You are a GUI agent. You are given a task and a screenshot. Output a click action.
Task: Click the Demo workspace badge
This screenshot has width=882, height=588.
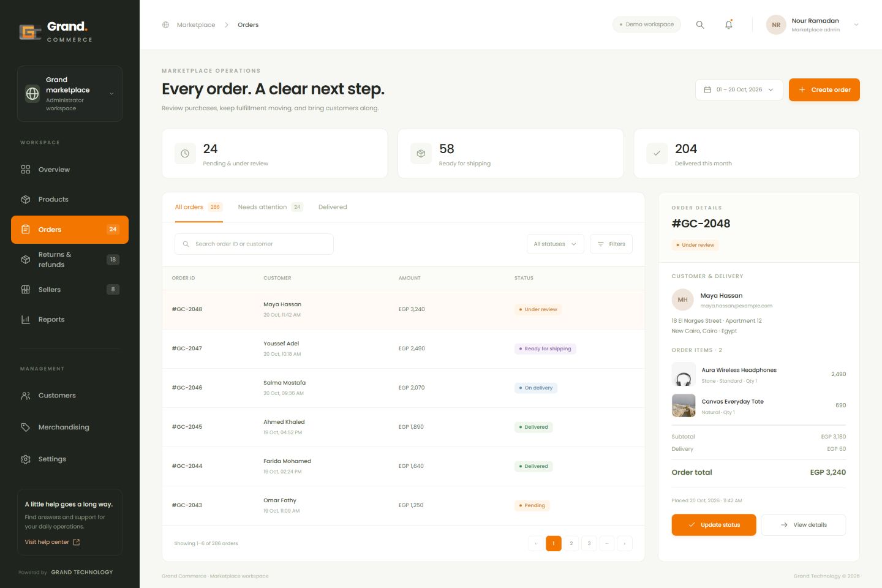[x=647, y=24]
